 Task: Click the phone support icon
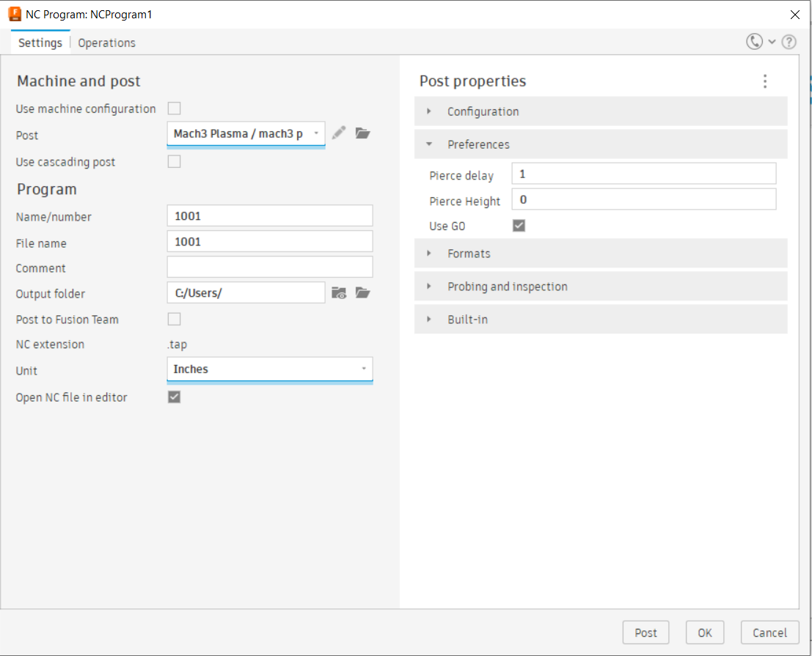(754, 43)
